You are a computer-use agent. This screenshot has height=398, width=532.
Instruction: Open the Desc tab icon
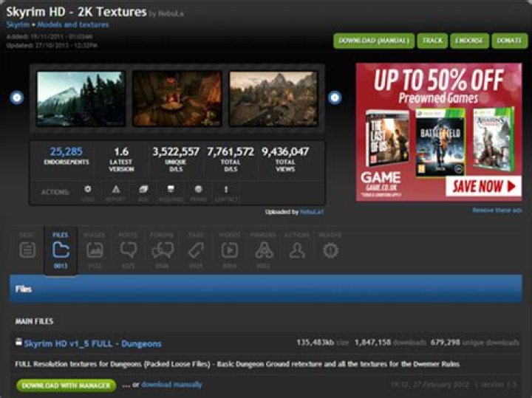point(27,250)
